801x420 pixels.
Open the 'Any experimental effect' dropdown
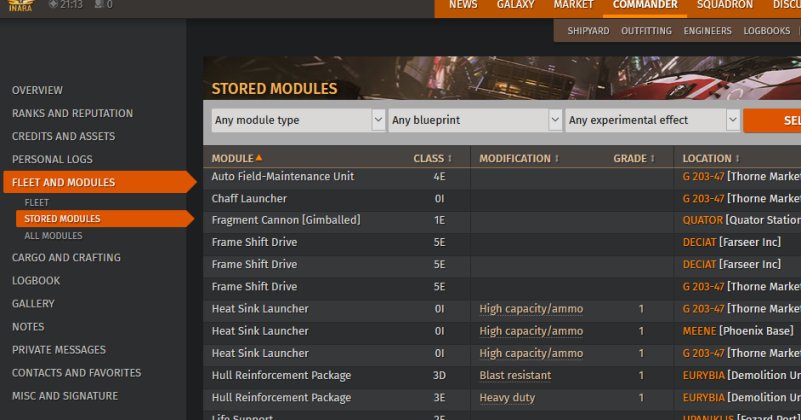(x=652, y=120)
